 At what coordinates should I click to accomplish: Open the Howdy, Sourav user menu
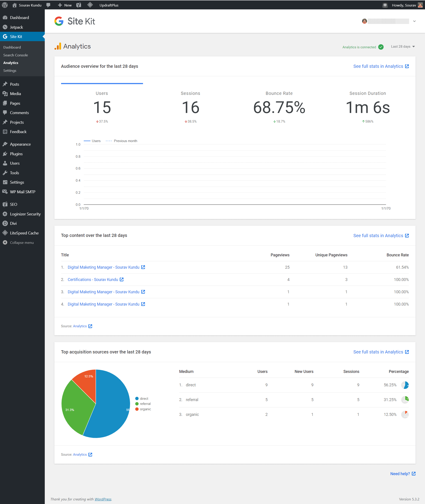(404, 5)
